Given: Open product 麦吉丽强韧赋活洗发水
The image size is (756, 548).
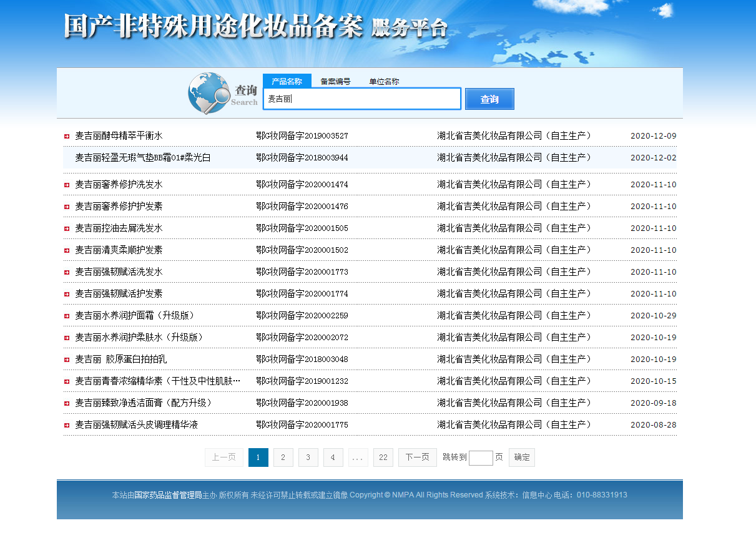Looking at the screenshot, I should (x=119, y=272).
